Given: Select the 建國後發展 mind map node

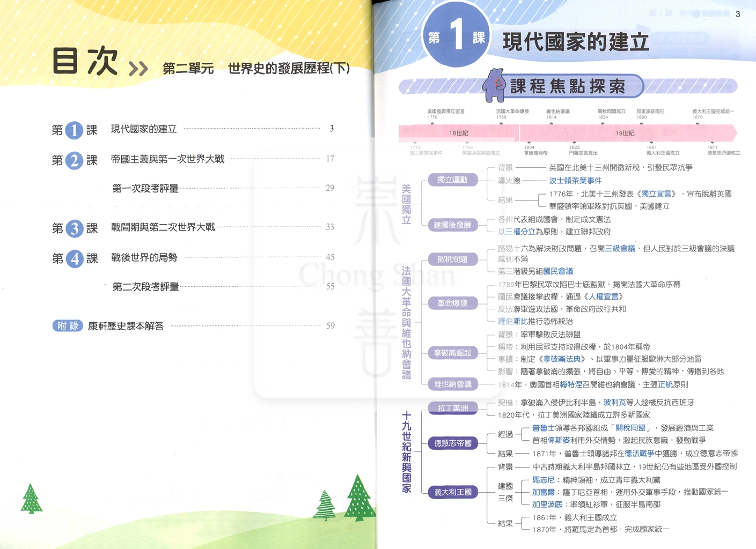Looking at the screenshot, I should [x=452, y=225].
